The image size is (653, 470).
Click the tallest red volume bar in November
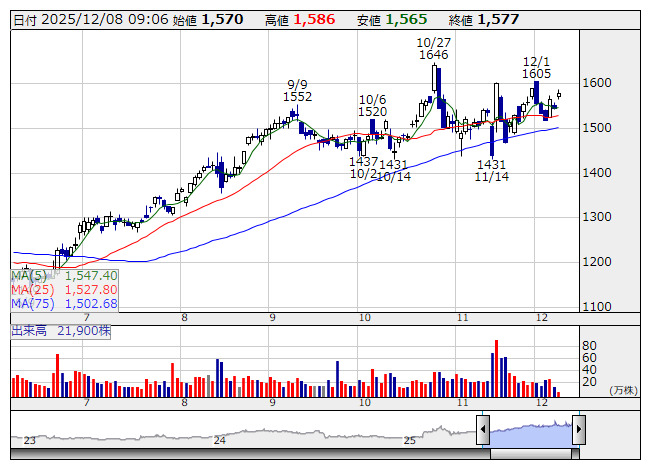(496, 368)
